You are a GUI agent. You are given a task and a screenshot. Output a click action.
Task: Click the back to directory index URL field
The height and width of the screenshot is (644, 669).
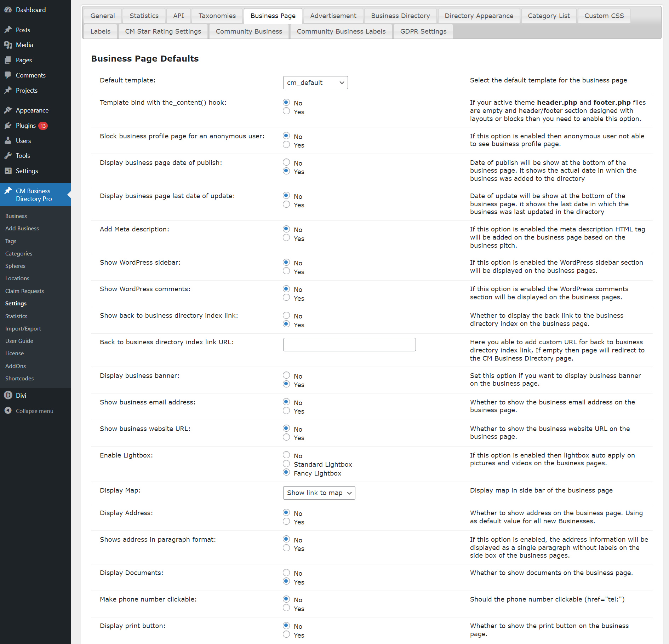pos(349,344)
